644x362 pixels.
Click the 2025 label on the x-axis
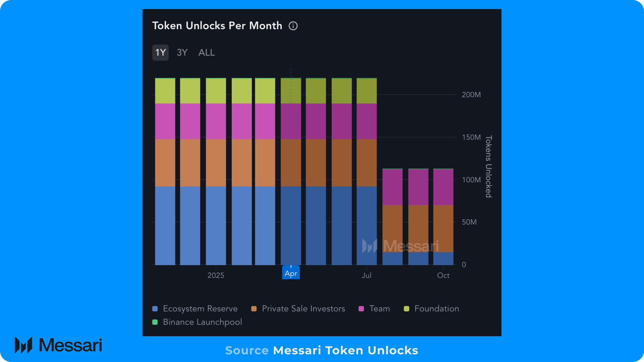click(216, 275)
